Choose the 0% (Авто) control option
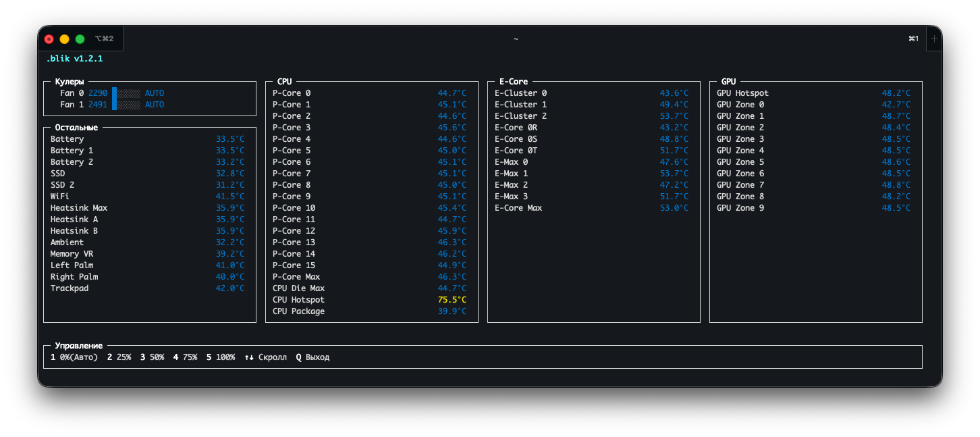This screenshot has height=437, width=980. (x=74, y=357)
